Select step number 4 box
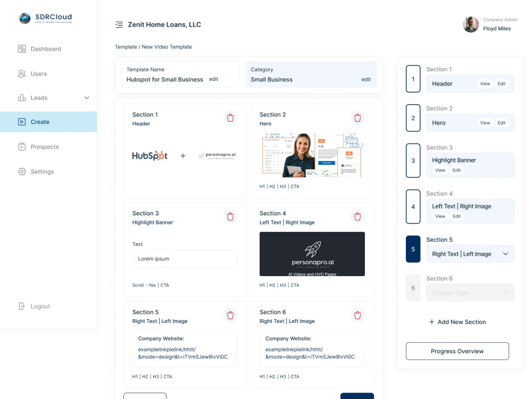Viewport: 532px width, 399px height. pyautogui.click(x=413, y=206)
